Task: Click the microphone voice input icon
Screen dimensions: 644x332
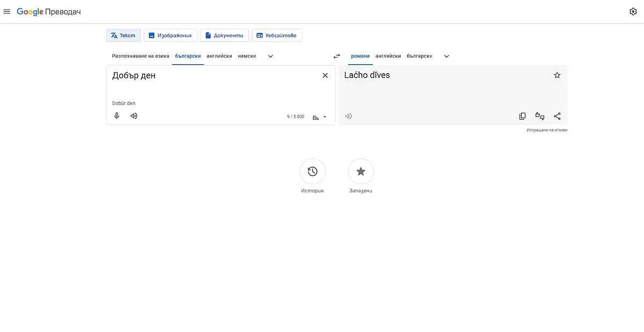Action: pyautogui.click(x=116, y=116)
